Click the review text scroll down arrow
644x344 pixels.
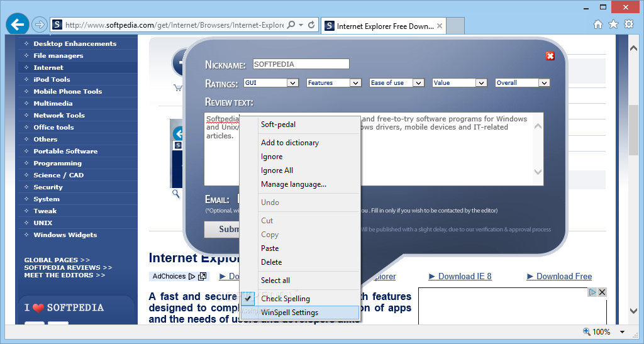tap(538, 172)
